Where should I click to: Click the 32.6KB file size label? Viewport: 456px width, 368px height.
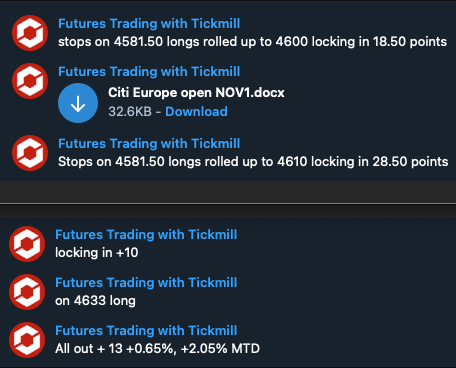click(x=130, y=112)
